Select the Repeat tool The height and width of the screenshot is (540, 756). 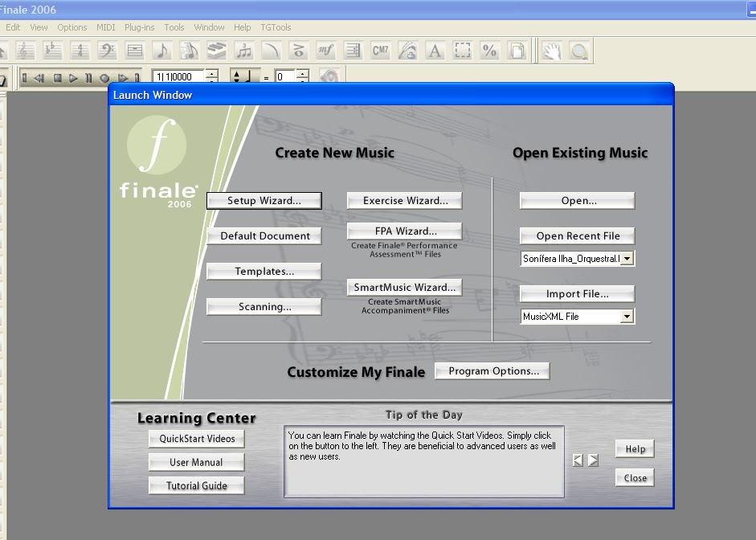(x=353, y=51)
